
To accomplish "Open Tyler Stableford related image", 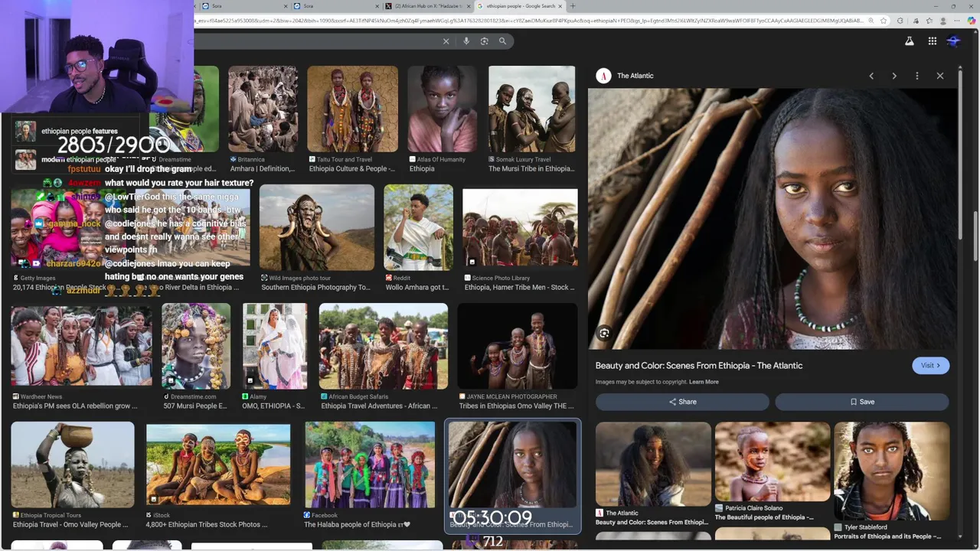I will pyautogui.click(x=891, y=471).
